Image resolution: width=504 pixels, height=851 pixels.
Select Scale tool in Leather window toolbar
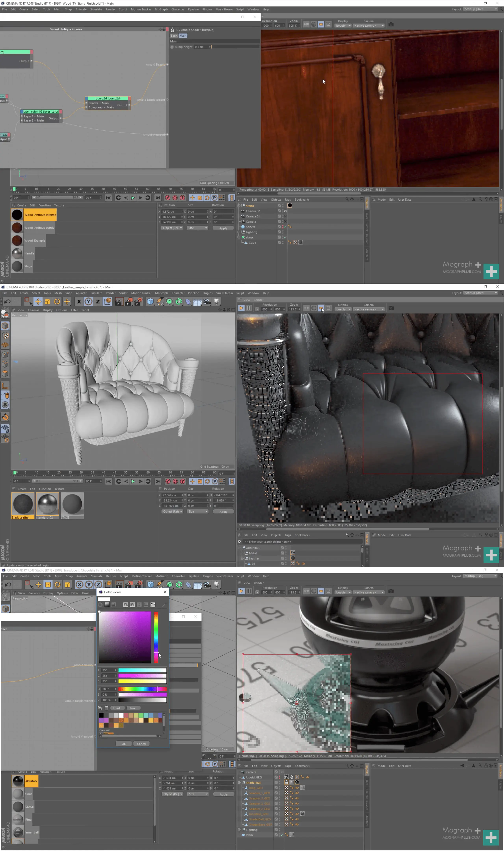48,301
